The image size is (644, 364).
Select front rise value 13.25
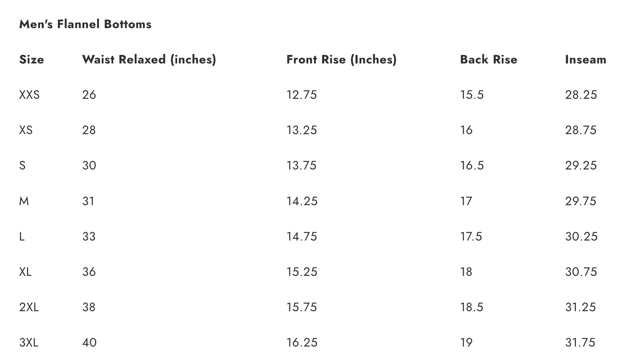(301, 130)
